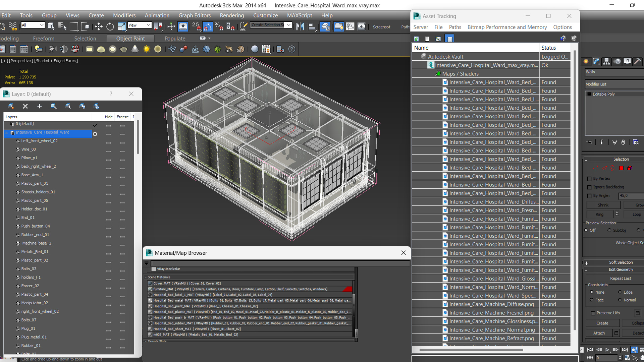Screen dimensions: 644x362
Task: Choose the Select and Rotate tool
Action: tap(110, 26)
